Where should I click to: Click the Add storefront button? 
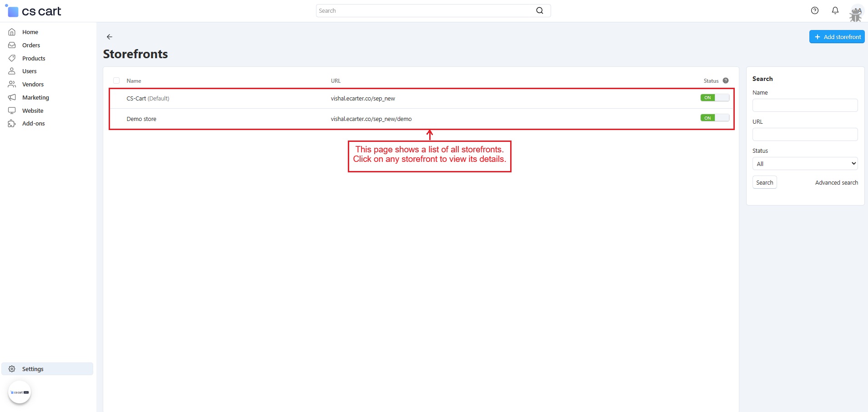coord(837,37)
